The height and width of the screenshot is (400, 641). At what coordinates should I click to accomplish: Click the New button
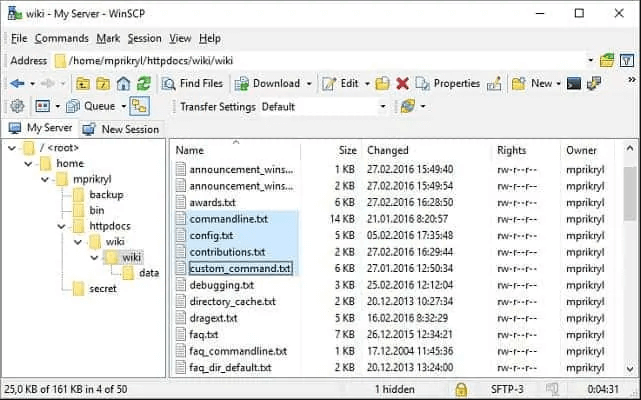click(x=532, y=83)
